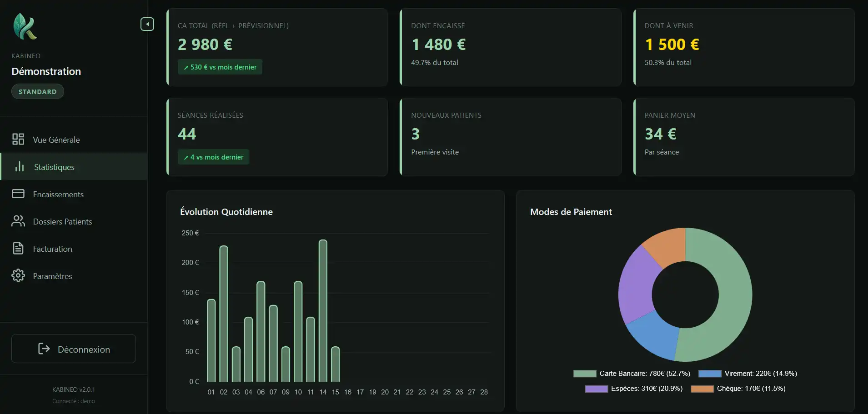Click the 530 € vs mois dernier badge
The height and width of the screenshot is (414, 868).
(220, 67)
